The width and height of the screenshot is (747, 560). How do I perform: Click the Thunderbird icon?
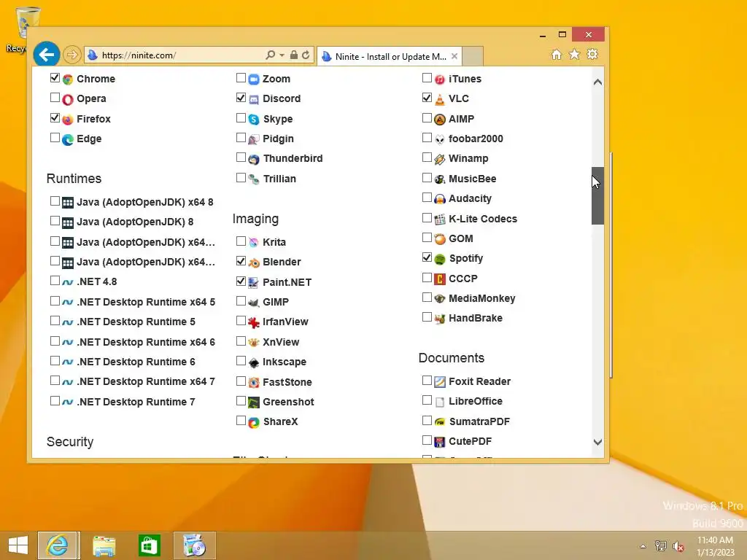(x=254, y=159)
